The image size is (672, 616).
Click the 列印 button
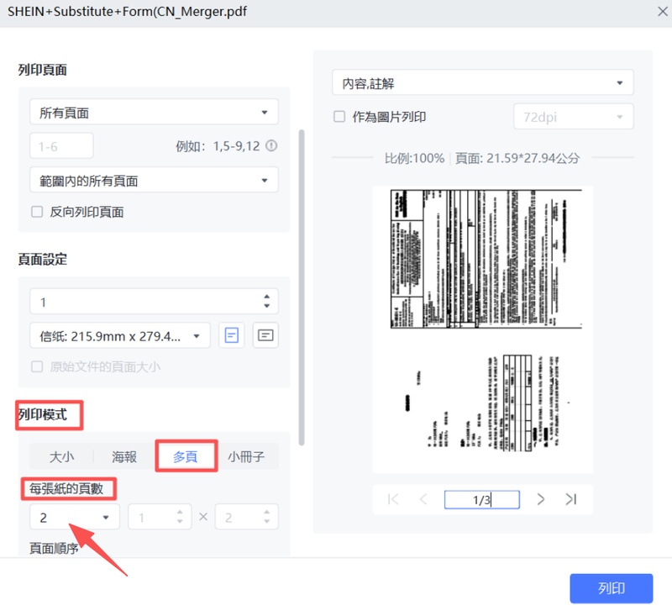click(x=611, y=588)
